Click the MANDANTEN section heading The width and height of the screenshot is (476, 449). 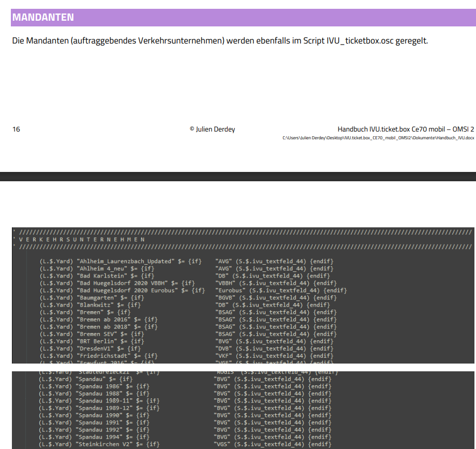coord(43,18)
